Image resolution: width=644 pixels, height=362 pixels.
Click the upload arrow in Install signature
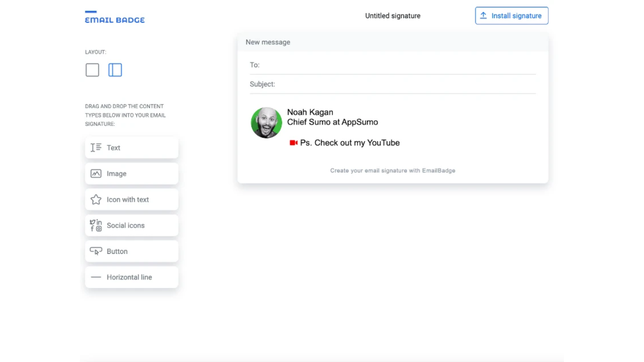(x=483, y=15)
